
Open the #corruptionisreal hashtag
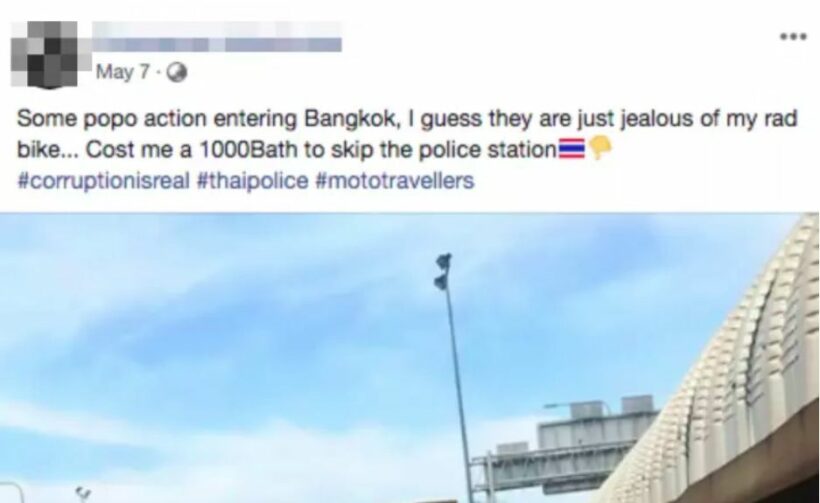[103, 181]
